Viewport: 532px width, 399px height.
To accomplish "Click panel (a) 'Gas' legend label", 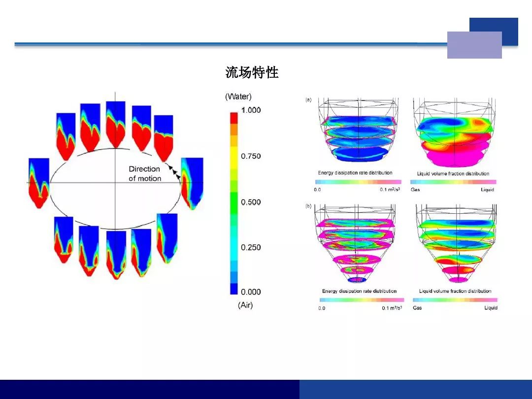I will [x=415, y=190].
